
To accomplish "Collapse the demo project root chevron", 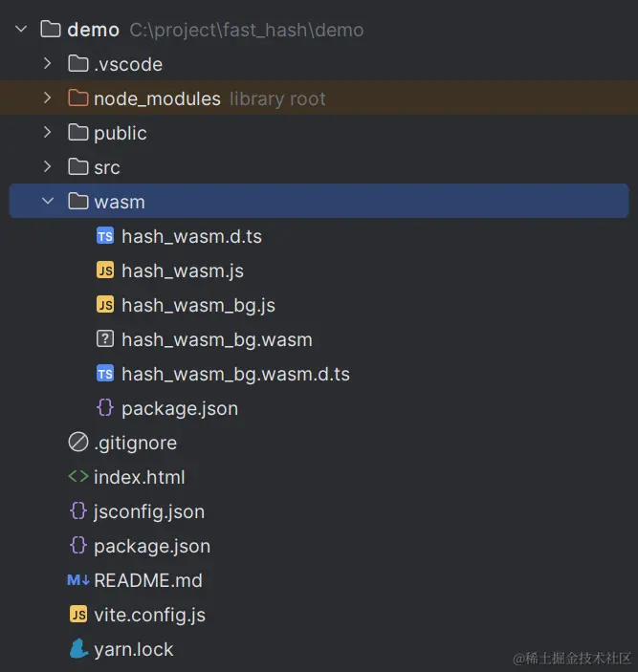I will click(21, 30).
